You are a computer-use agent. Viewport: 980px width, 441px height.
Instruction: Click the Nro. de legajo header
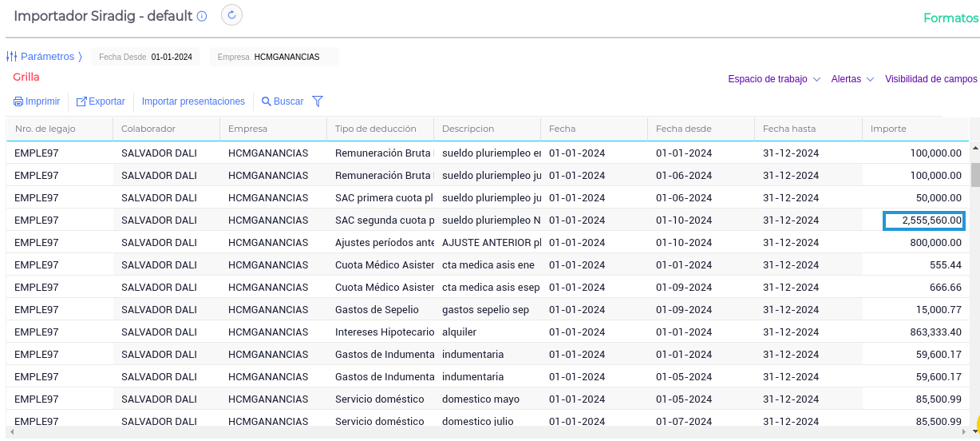45,129
